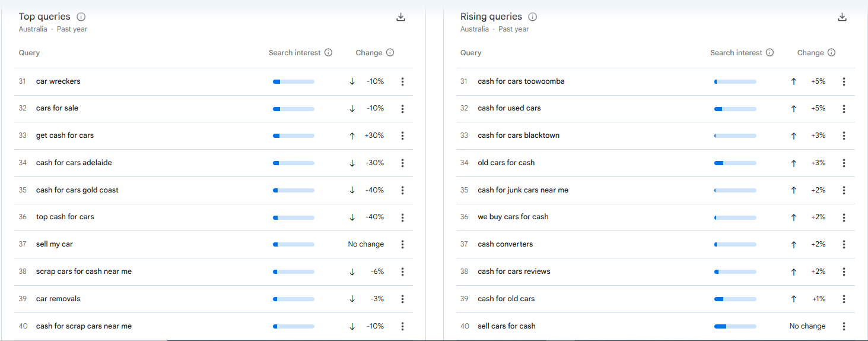Screen dimensions: 868x341
Task: Open more options for cash for junk cars near me
Action: 844,190
